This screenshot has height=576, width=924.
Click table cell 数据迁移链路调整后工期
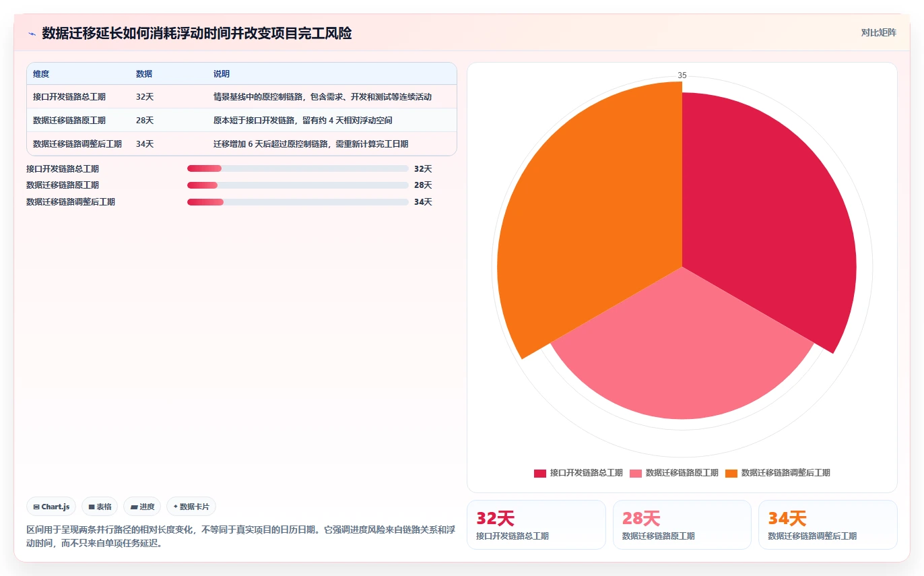coord(77,144)
